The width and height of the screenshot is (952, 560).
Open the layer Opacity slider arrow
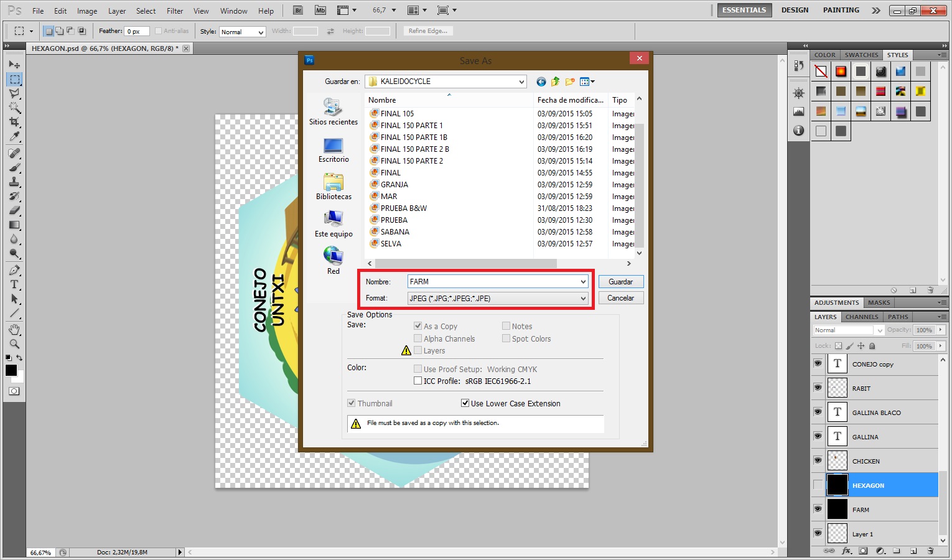click(941, 330)
